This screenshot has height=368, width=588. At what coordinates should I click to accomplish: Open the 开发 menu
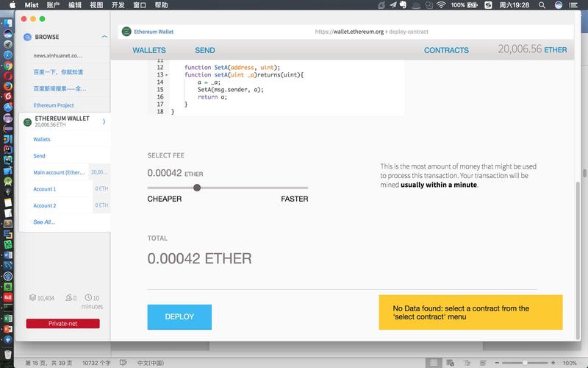(x=118, y=5)
